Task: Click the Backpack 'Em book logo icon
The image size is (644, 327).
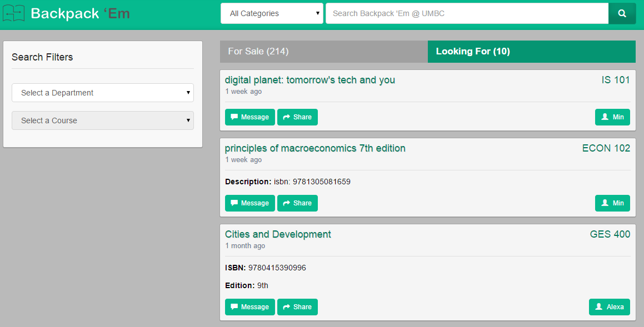Action: pos(13,13)
